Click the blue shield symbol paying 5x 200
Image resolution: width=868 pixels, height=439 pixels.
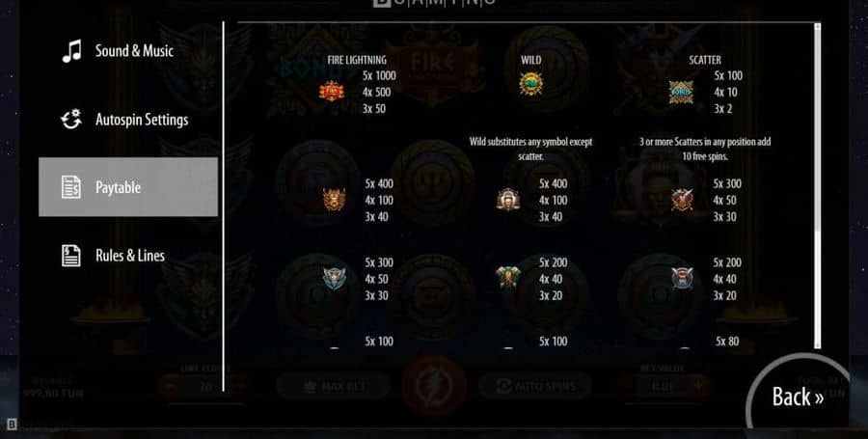tap(682, 278)
